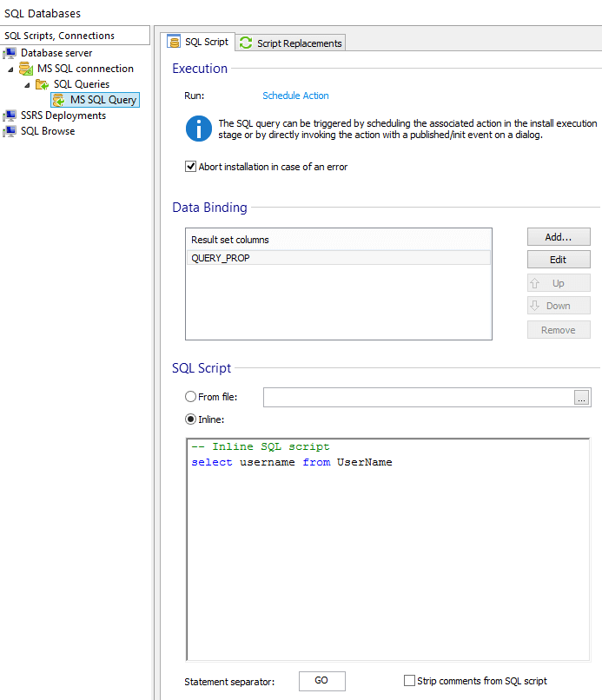The height and width of the screenshot is (700, 602).
Task: Click the select username from UserName line
Action: click(x=292, y=463)
